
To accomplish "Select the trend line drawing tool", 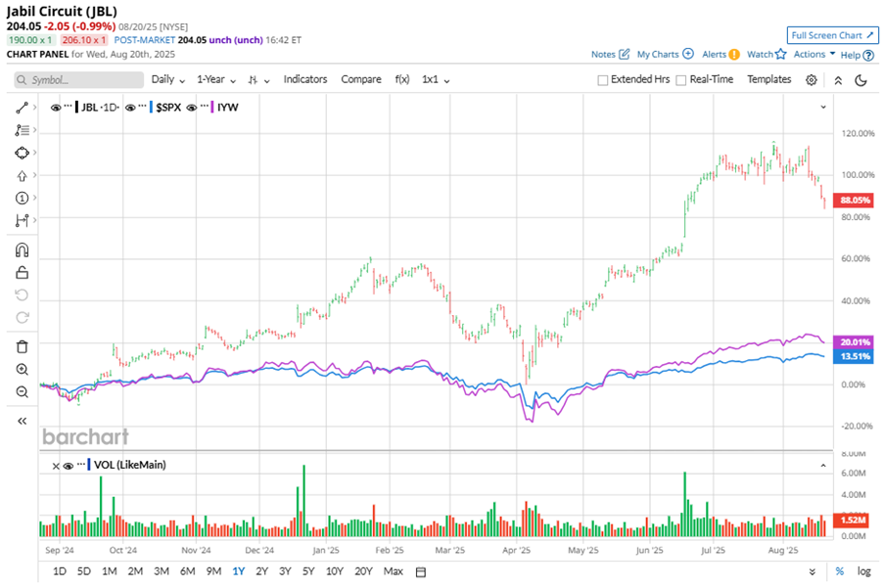I will pyautogui.click(x=22, y=108).
